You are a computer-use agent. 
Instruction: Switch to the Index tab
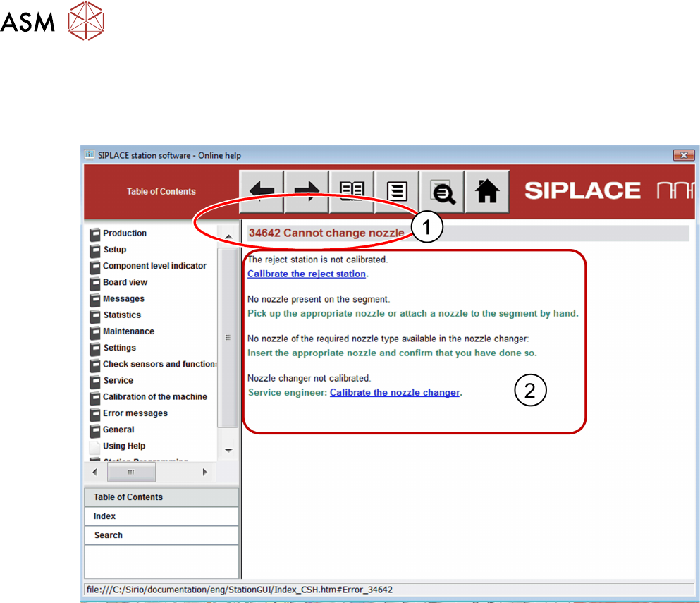(x=161, y=516)
